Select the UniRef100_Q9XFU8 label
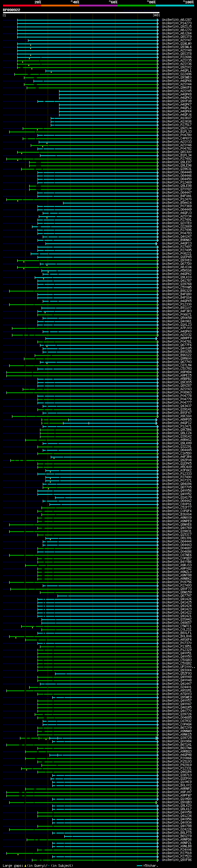 click(x=177, y=101)
